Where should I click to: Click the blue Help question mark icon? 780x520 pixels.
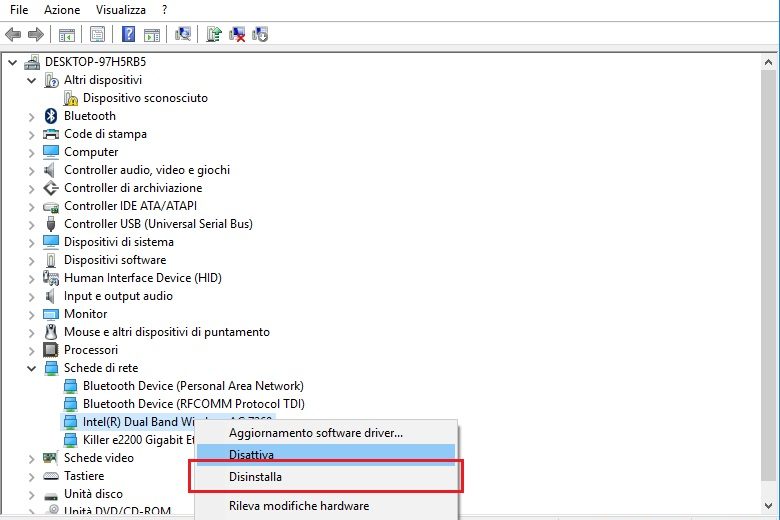128,34
